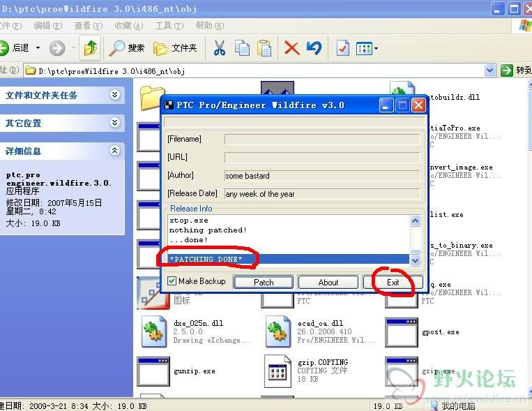This screenshot has height=411, width=532.
Task: Select the dxe_025n.dll file icon
Action: pos(154,331)
